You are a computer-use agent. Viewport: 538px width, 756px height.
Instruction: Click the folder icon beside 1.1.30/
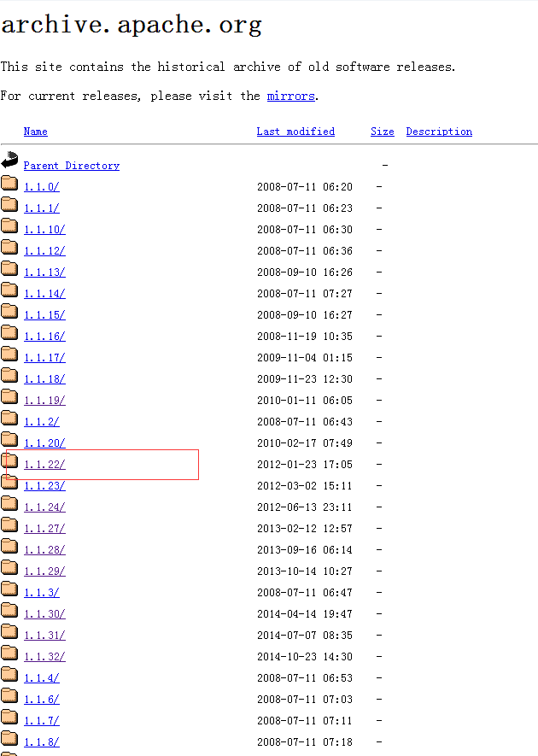tap(9, 611)
